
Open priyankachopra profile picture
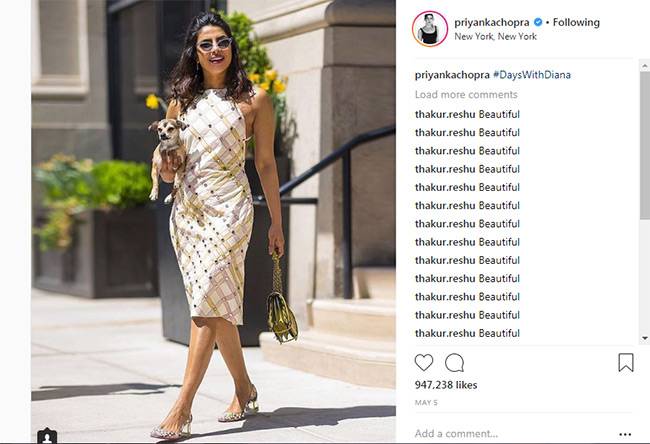(430, 29)
